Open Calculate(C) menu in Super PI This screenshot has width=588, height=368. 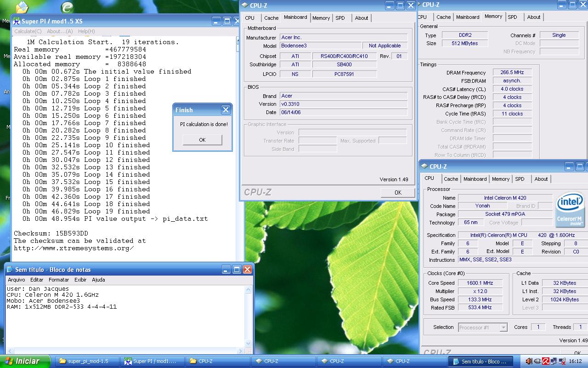tap(28, 31)
